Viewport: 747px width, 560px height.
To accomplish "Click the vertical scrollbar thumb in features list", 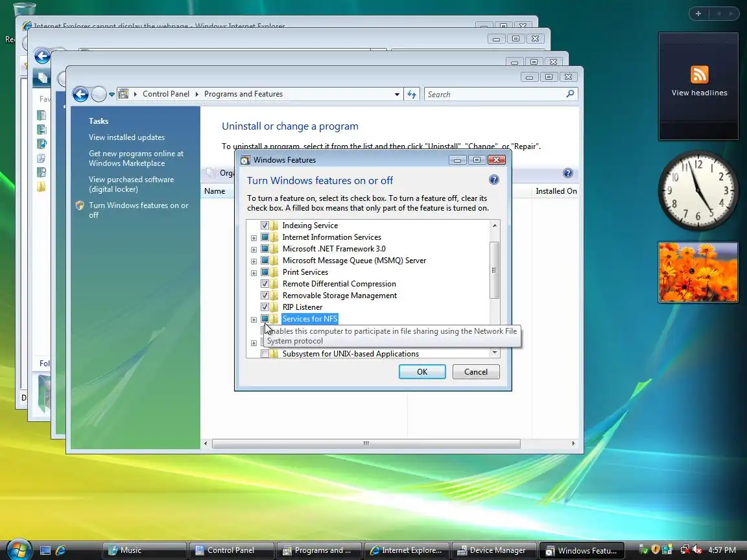I will [495, 270].
